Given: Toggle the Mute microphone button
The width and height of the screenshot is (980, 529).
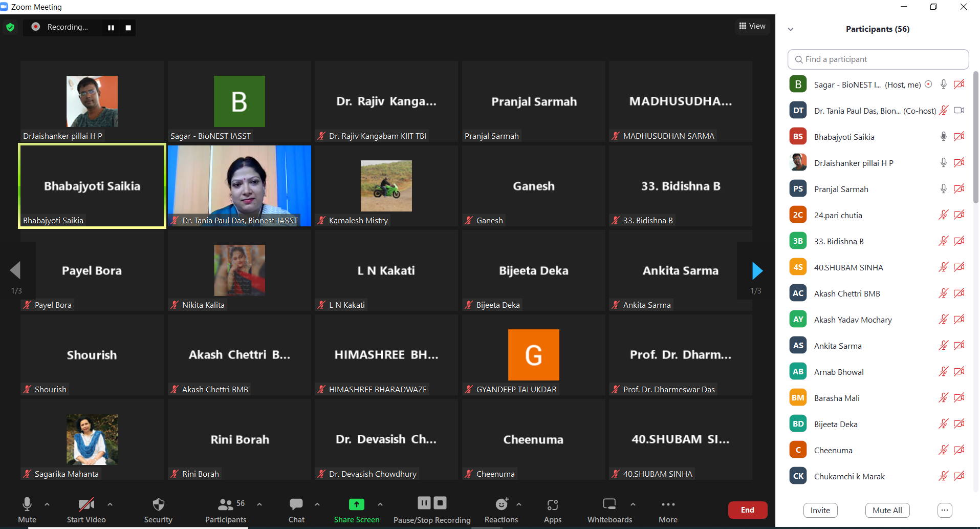Looking at the screenshot, I should coord(27,505).
